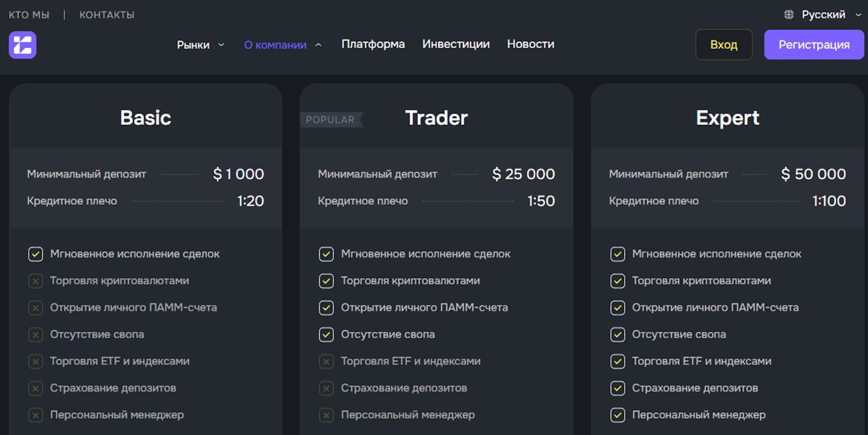This screenshot has width=868, height=435.
Task: Select the Expert plan heading
Action: [x=727, y=118]
